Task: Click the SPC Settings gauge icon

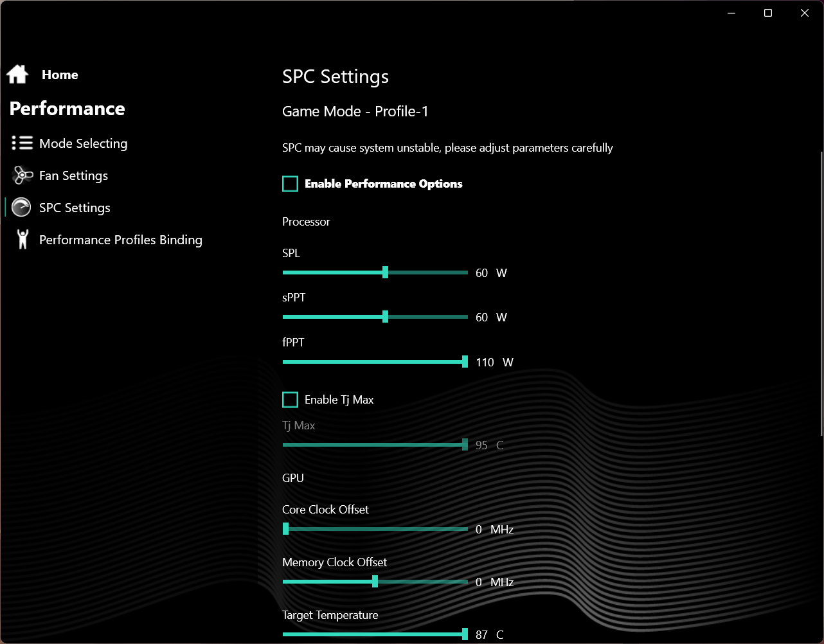Action: pos(22,208)
